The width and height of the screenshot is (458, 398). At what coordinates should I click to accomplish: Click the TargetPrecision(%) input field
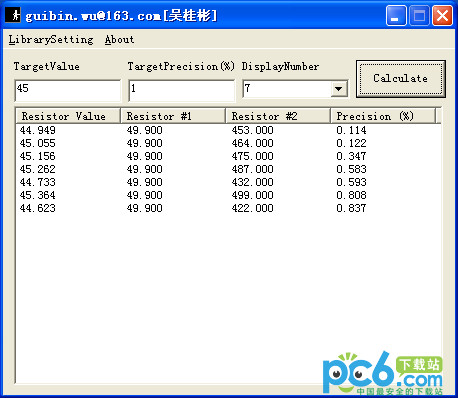(x=182, y=90)
